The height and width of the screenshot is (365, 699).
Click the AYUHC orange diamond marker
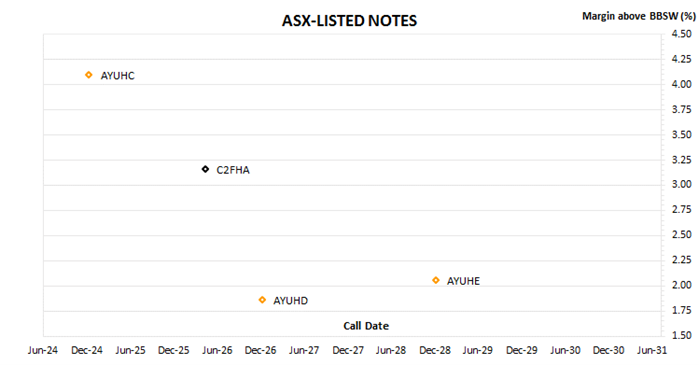tap(89, 75)
